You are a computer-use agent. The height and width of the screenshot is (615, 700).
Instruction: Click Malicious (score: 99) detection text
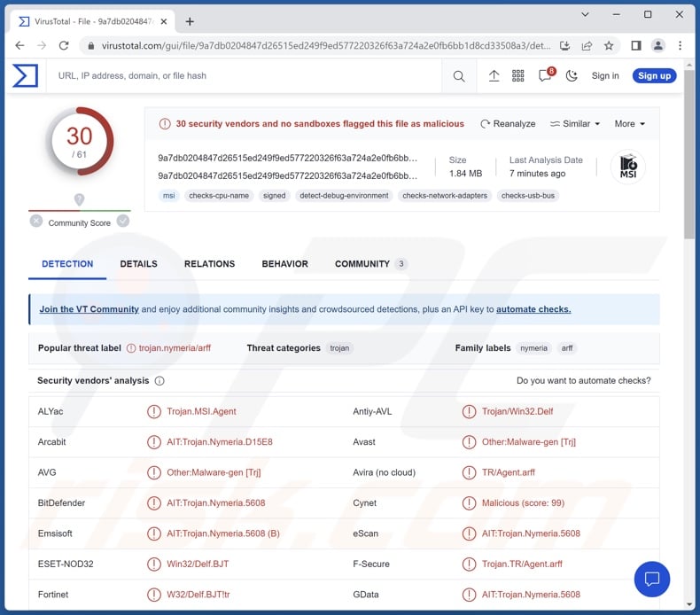[523, 502]
